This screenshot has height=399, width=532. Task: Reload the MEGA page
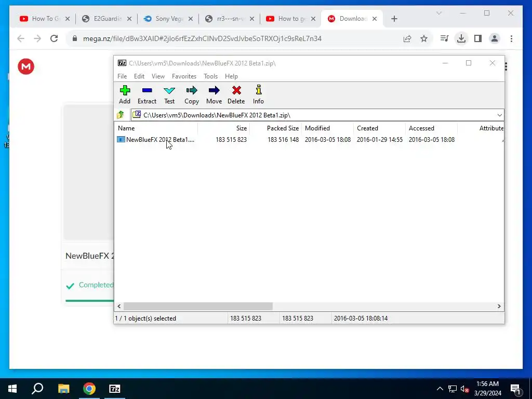[54, 38]
